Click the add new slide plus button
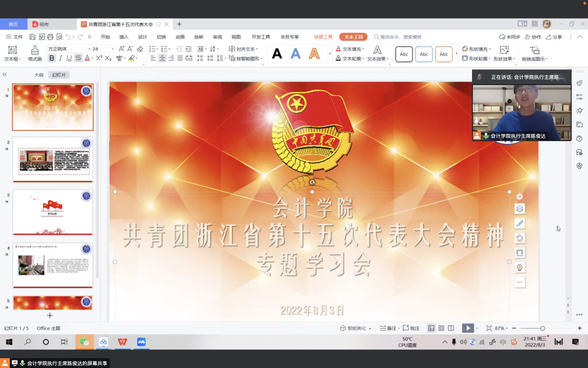Screen dimensions: 588x368 pos(50,316)
